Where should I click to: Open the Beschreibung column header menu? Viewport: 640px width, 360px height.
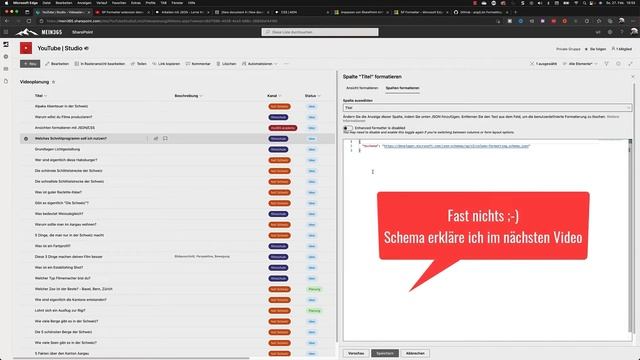pos(188,96)
